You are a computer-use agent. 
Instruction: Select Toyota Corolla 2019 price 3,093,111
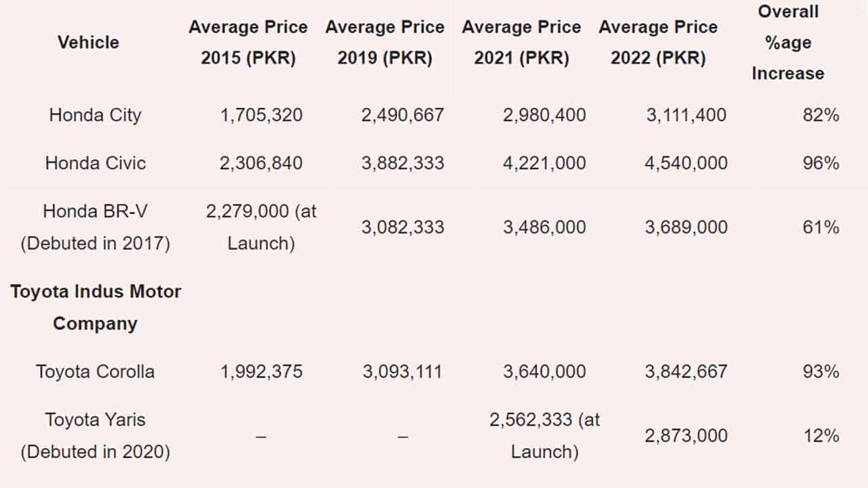[x=402, y=371]
